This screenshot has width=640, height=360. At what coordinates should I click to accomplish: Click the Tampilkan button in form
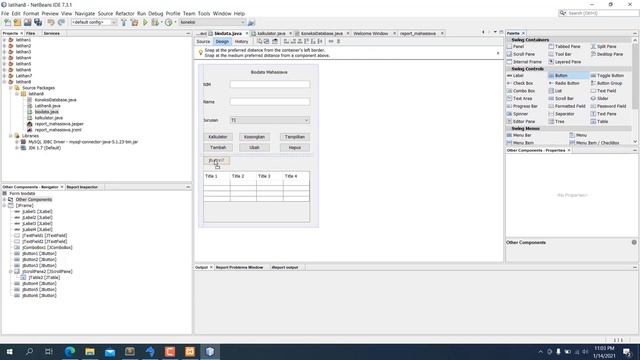tap(295, 137)
